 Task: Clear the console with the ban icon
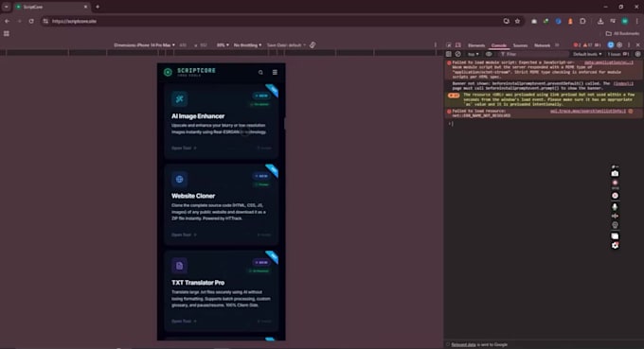[458, 54]
